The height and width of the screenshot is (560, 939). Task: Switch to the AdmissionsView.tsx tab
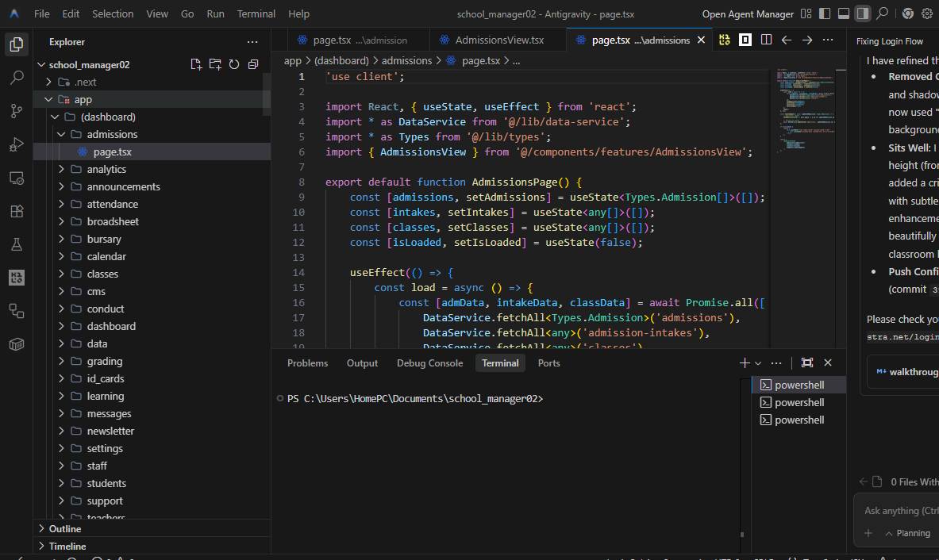499,40
